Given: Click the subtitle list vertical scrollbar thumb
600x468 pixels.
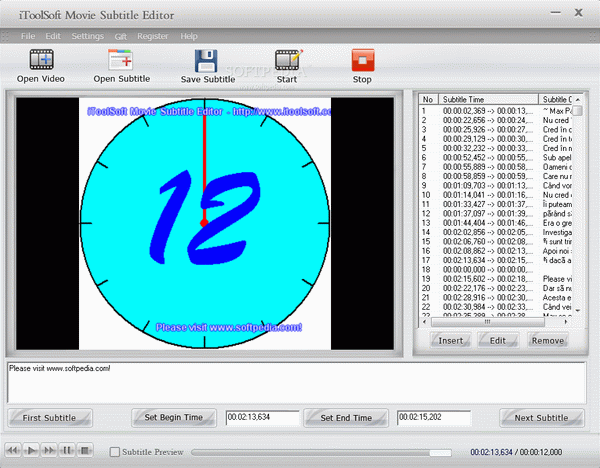Looking at the screenshot, I should [577, 111].
